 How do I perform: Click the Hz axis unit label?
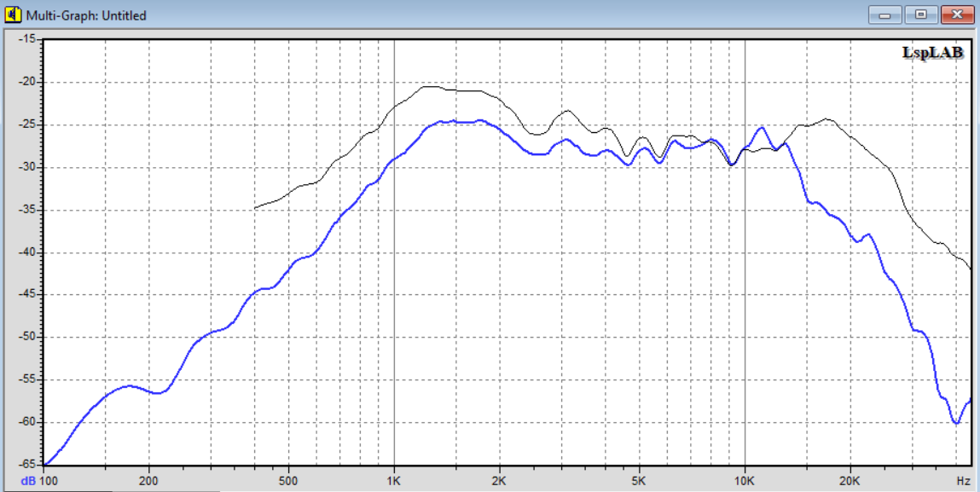tap(963, 482)
